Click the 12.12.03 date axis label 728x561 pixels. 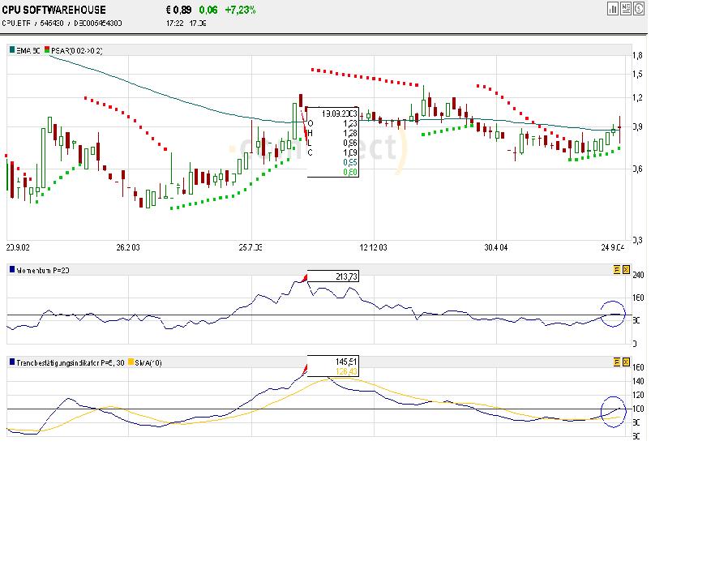click(x=373, y=247)
